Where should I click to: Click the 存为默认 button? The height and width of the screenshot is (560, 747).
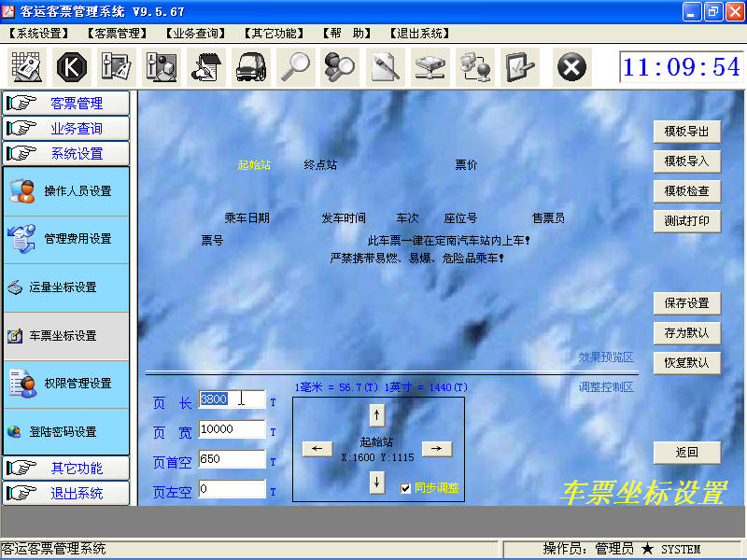[x=687, y=333]
